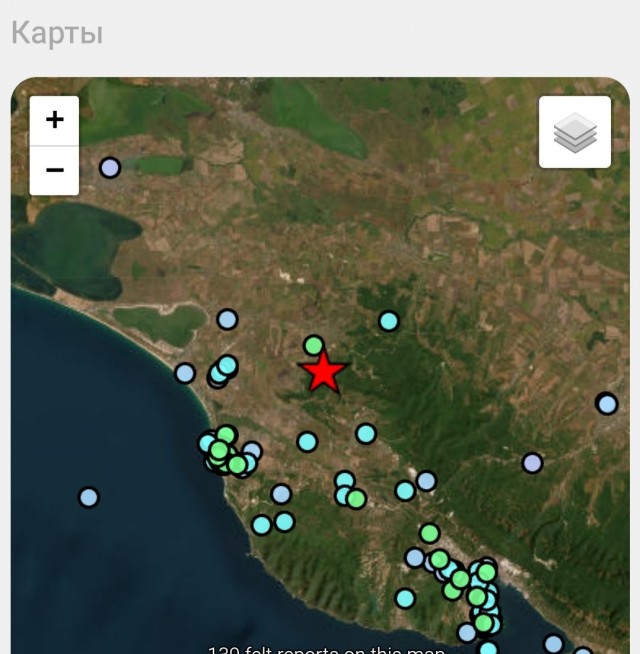Select the lone blue report dot out at sea
640x654 pixels.
88,497
